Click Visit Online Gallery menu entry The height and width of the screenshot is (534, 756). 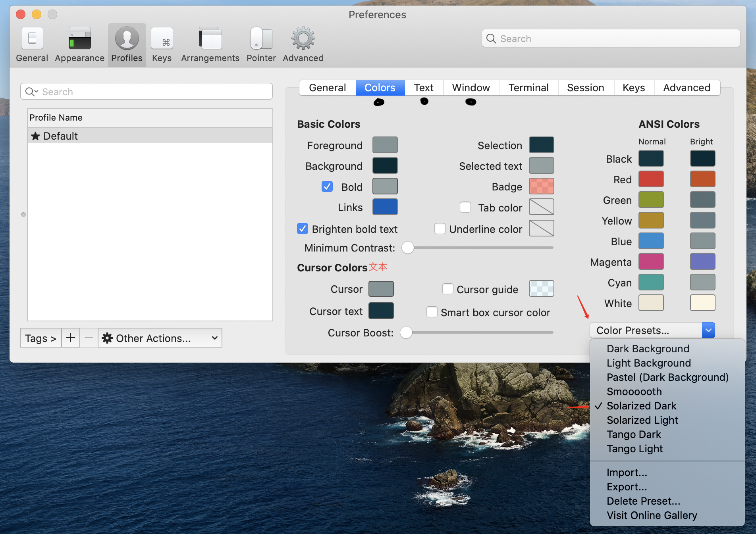(x=652, y=515)
